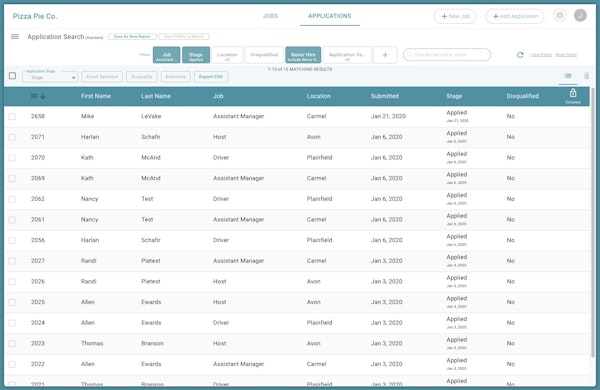Open the Location filter chip
Viewport: 600px width, 390px height.
click(227, 55)
